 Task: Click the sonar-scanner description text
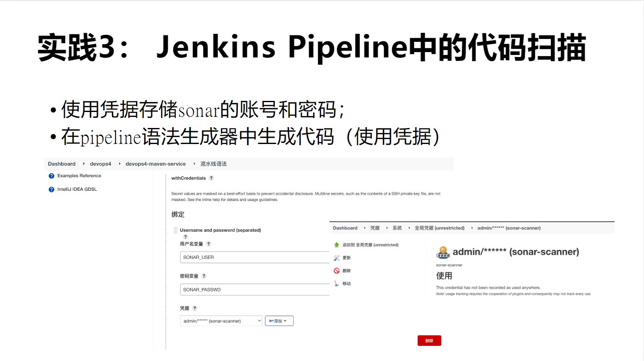449,265
